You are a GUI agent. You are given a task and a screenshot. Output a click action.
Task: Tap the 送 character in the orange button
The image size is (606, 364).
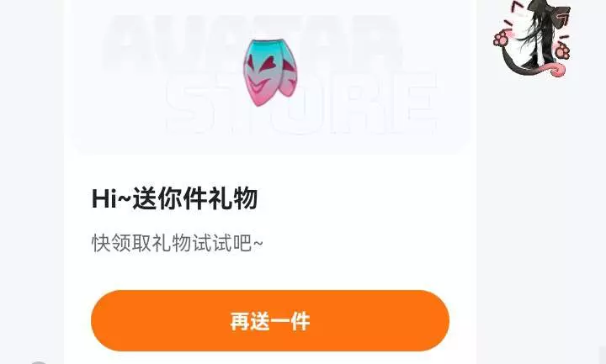260,321
